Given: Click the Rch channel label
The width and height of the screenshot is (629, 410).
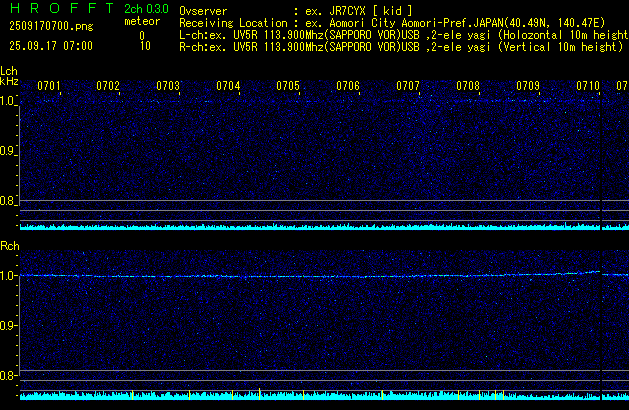Looking at the screenshot, I should pos(10,246).
